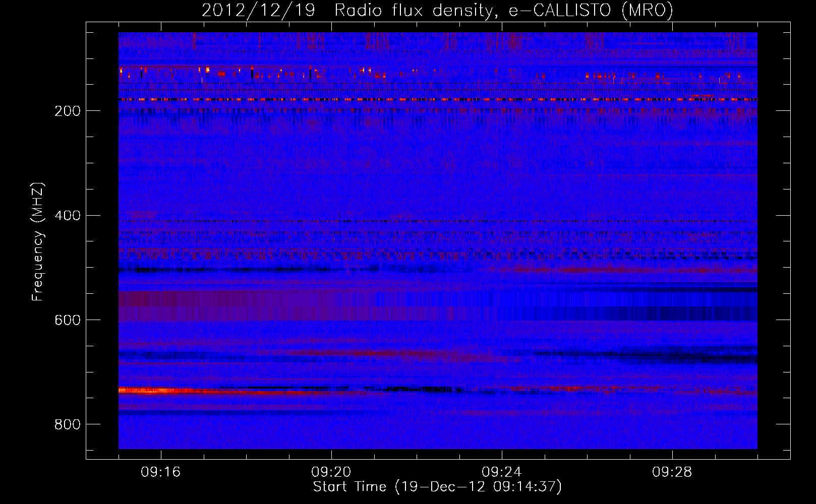Click the 800 frequency tick label
This screenshot has width=816, height=504.
(68, 424)
